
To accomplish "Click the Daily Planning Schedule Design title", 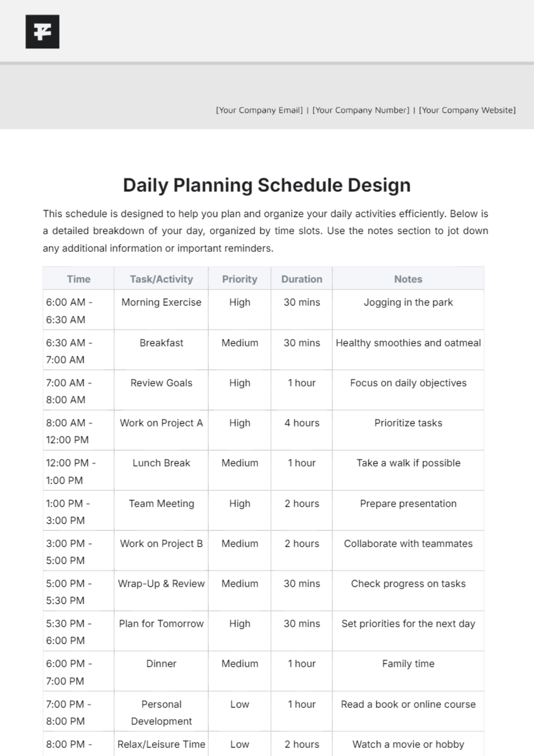I will coord(267,185).
